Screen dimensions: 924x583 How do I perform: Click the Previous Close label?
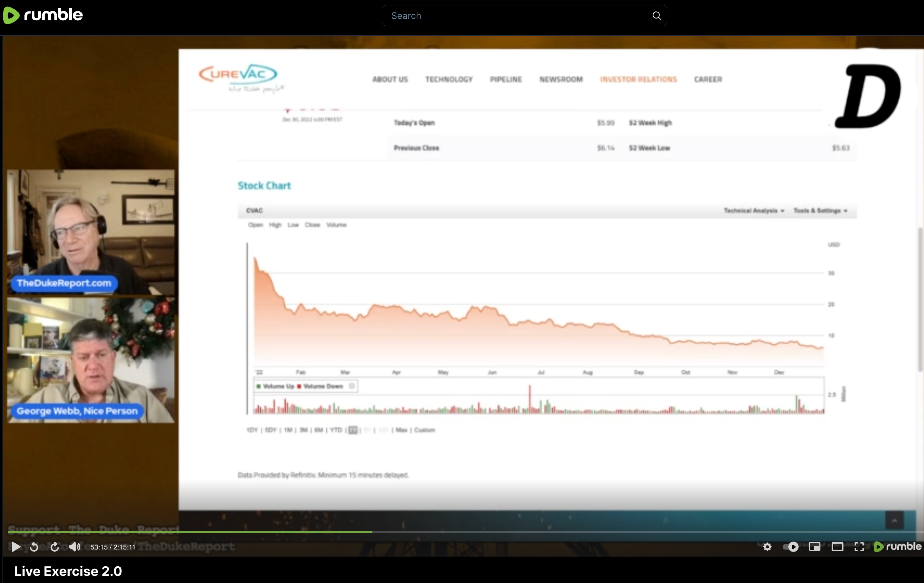[x=416, y=148]
